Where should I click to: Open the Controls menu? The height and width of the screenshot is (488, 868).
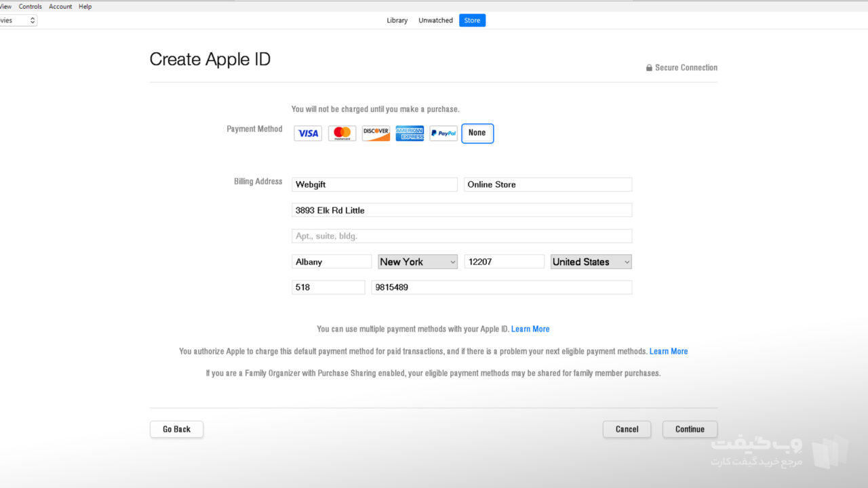pos(31,7)
